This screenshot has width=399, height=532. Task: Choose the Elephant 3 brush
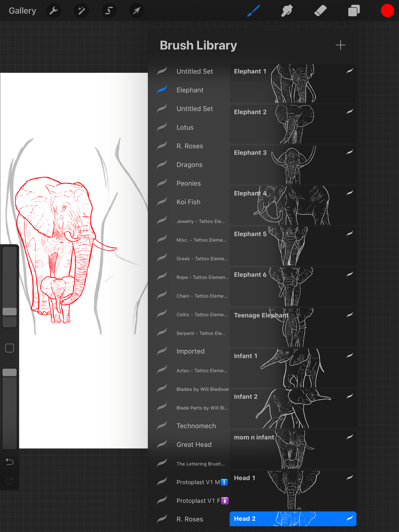click(x=293, y=165)
